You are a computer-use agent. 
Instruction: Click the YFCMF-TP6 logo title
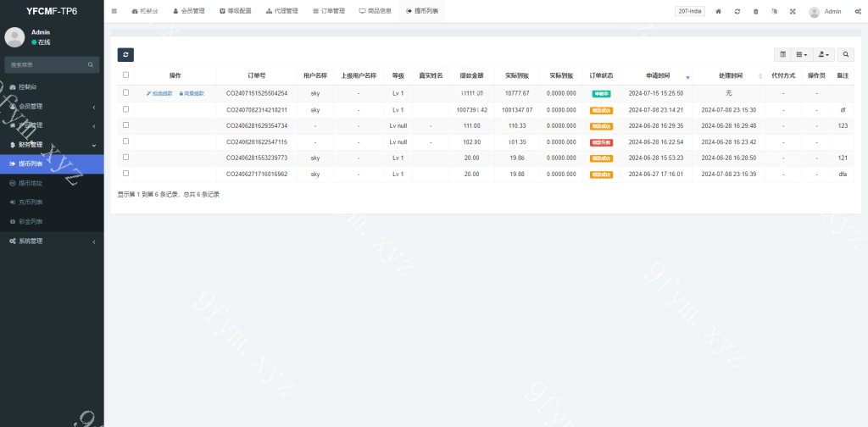(x=52, y=11)
